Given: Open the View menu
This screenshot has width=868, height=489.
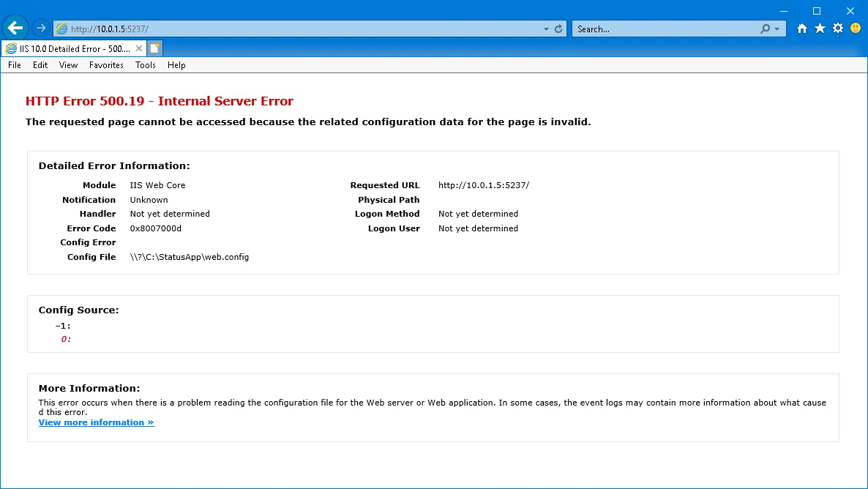Looking at the screenshot, I should point(68,65).
